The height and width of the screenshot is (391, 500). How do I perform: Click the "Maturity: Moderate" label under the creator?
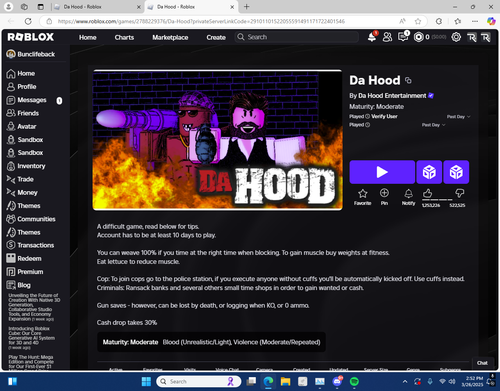(376, 107)
